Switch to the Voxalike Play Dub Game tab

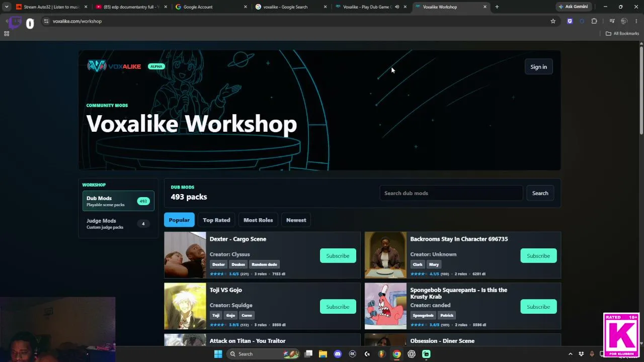371,7
